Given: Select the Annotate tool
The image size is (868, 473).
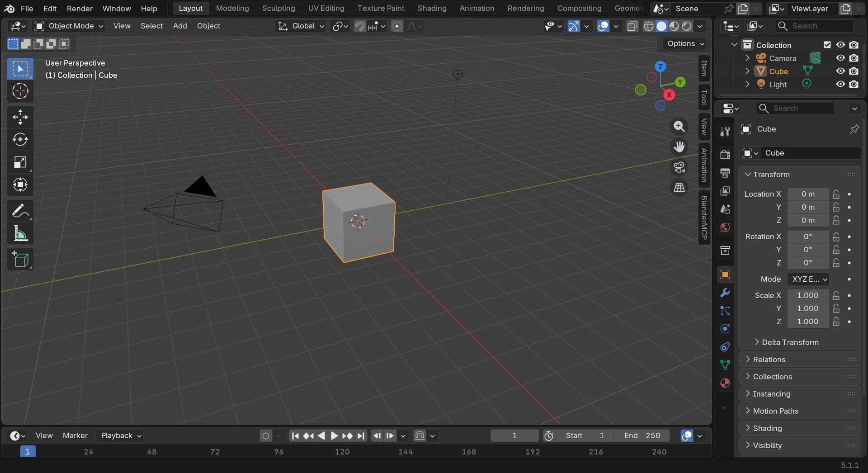Looking at the screenshot, I should tap(20, 211).
